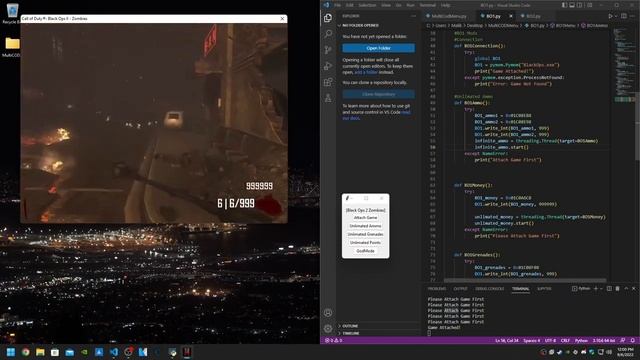Expand the TIMELINE section

click(378, 333)
